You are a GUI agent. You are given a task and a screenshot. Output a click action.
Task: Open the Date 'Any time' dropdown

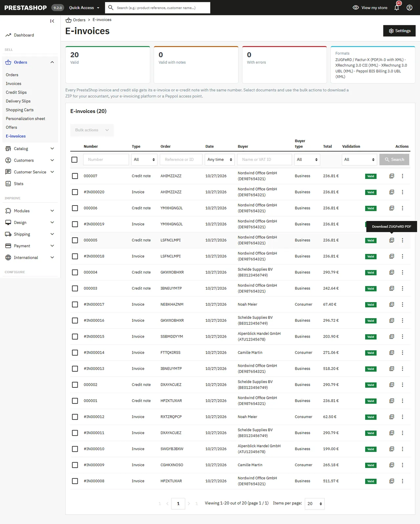(220, 160)
